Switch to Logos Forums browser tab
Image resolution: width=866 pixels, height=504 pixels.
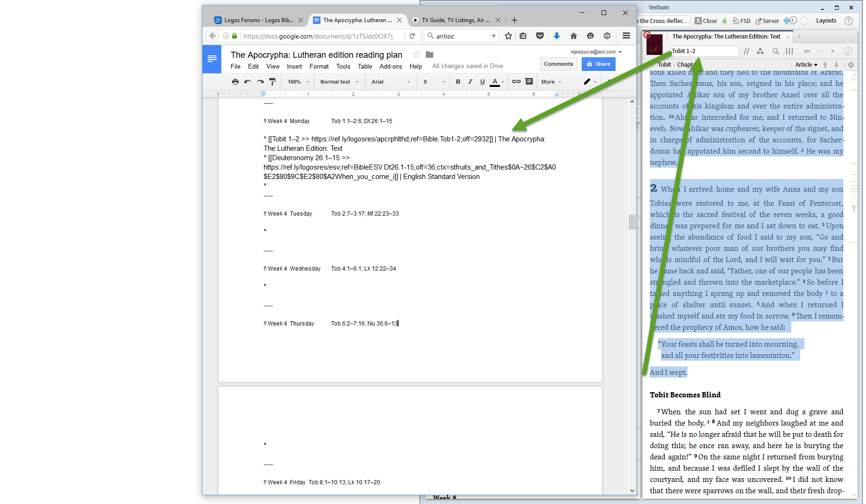(259, 20)
